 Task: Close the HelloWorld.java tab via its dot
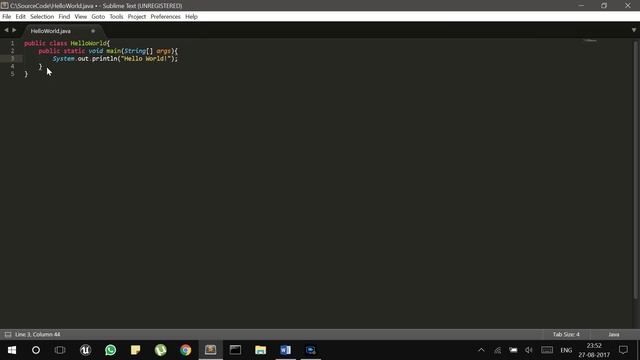[x=93, y=31]
